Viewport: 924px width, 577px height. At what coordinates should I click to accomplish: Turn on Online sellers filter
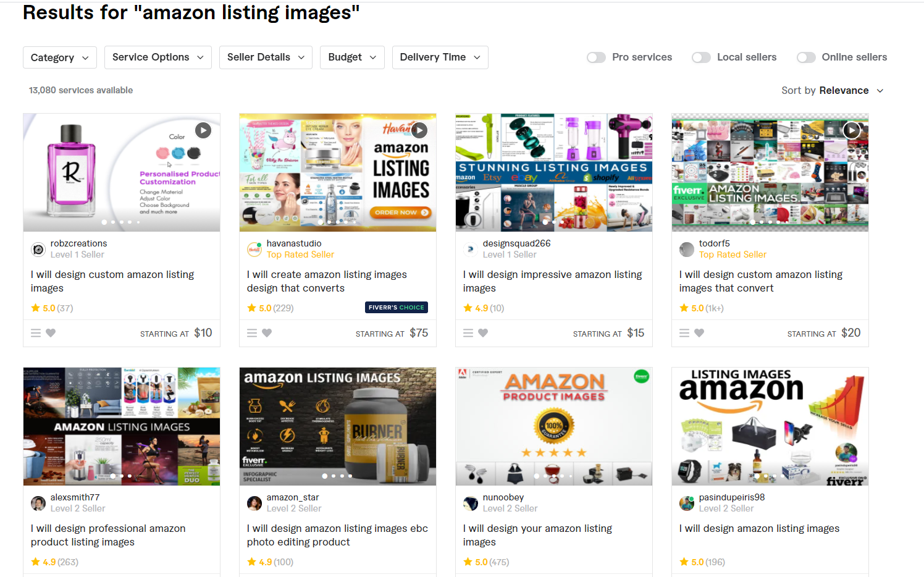806,57
